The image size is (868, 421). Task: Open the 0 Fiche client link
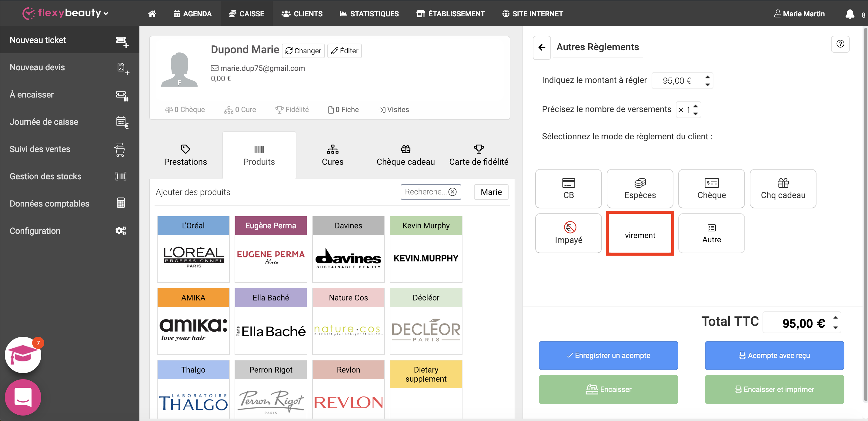click(343, 109)
